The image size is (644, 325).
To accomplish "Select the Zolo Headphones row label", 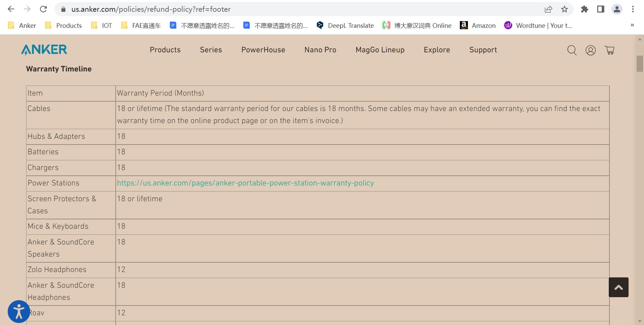I will click(57, 270).
